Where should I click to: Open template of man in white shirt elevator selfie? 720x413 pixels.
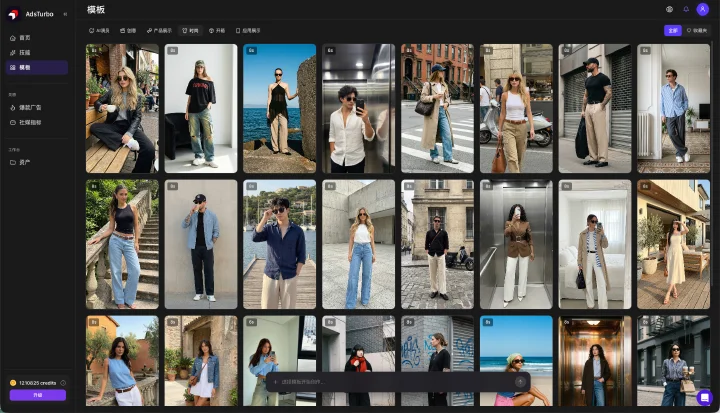[x=359, y=108]
